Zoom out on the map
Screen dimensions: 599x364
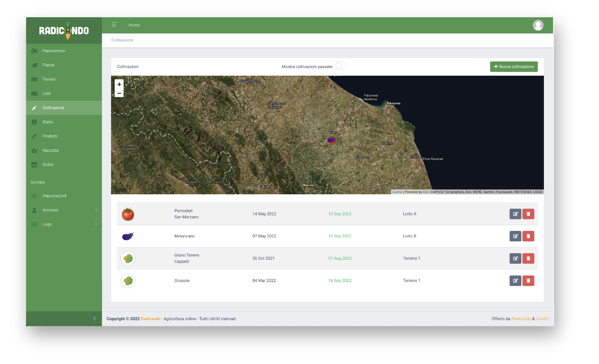coord(119,93)
